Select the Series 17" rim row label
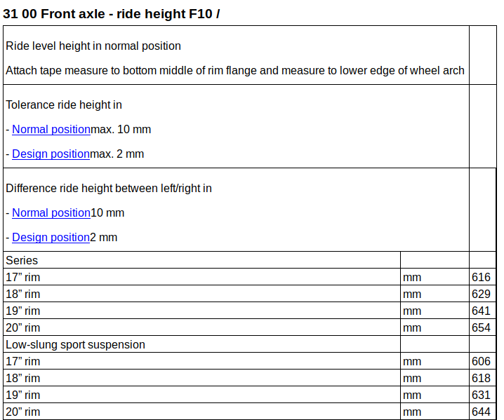Image resolution: width=504 pixels, height=420 pixels. (x=23, y=277)
